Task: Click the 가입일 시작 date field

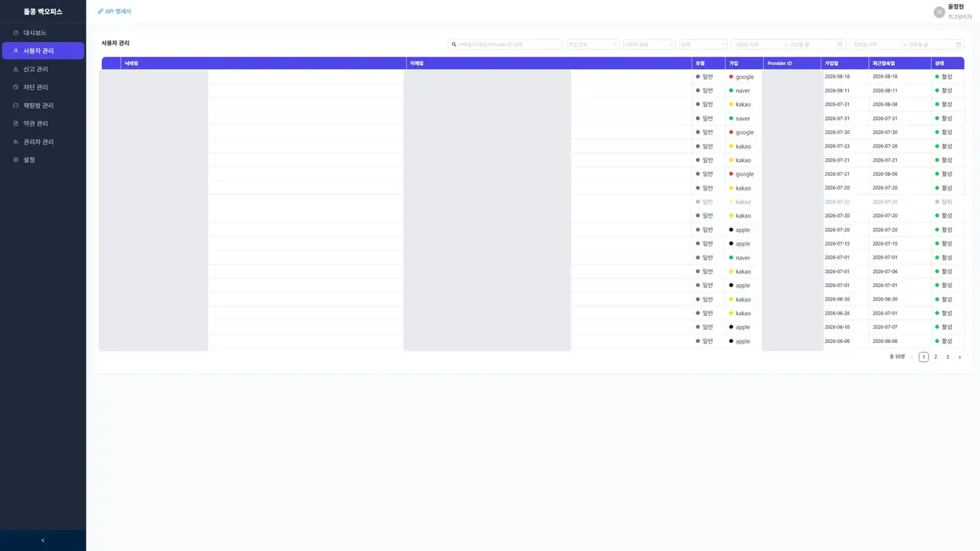Action: [756, 44]
